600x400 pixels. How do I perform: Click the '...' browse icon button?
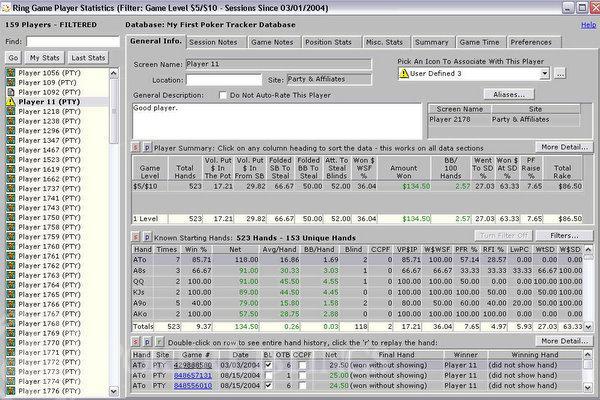pos(560,73)
